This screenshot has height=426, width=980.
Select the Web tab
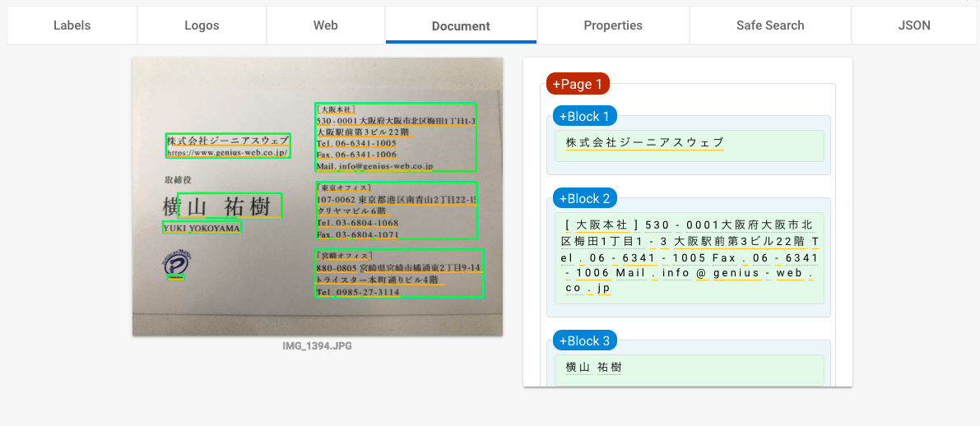[326, 25]
